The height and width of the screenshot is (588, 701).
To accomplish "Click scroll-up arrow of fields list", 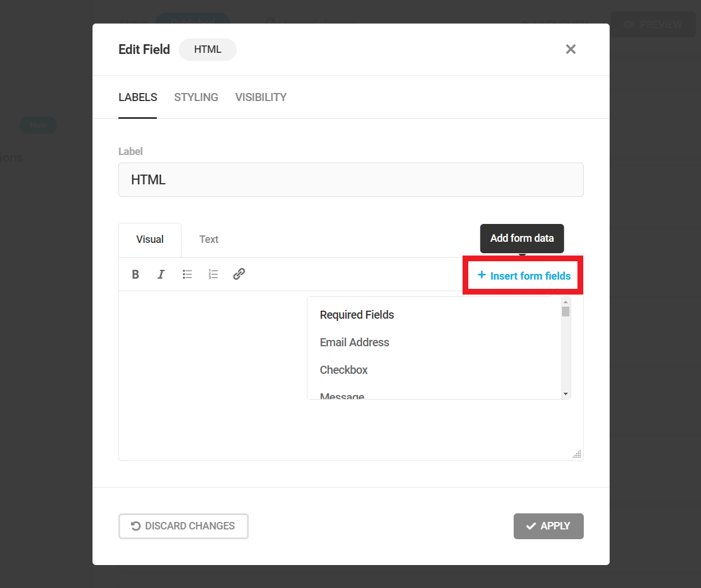I will click(x=566, y=301).
